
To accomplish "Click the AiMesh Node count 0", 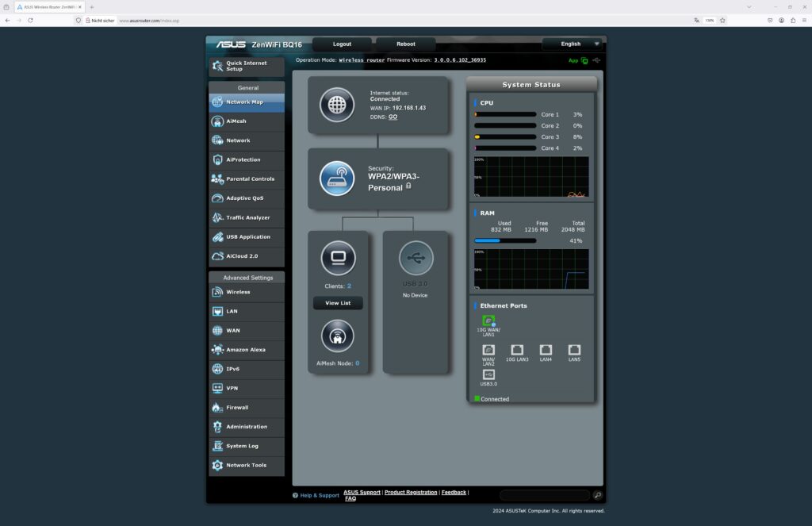I will tap(358, 363).
